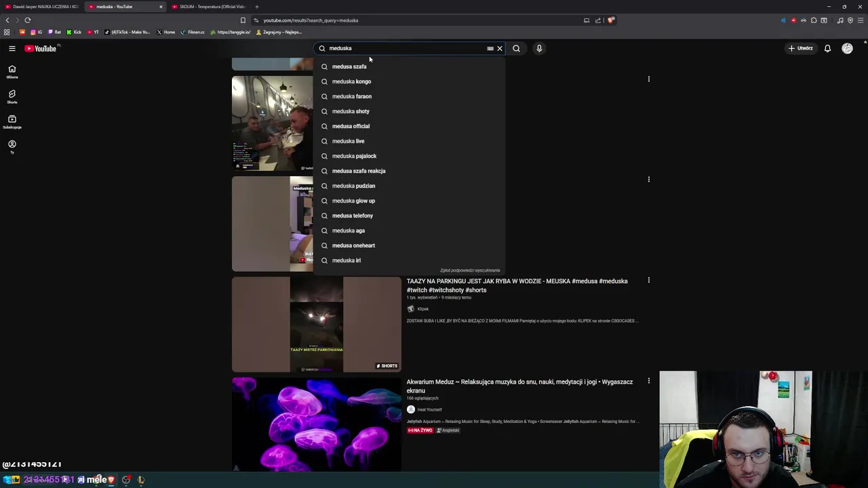
Task: Go to the YouTube logo home link
Action: point(41,48)
